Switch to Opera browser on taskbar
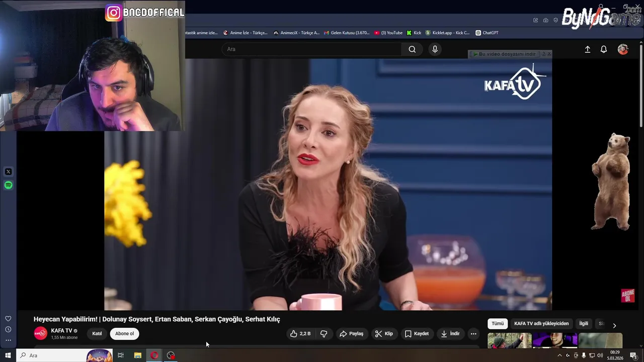Viewport: 644px width, 362px height. click(154, 355)
